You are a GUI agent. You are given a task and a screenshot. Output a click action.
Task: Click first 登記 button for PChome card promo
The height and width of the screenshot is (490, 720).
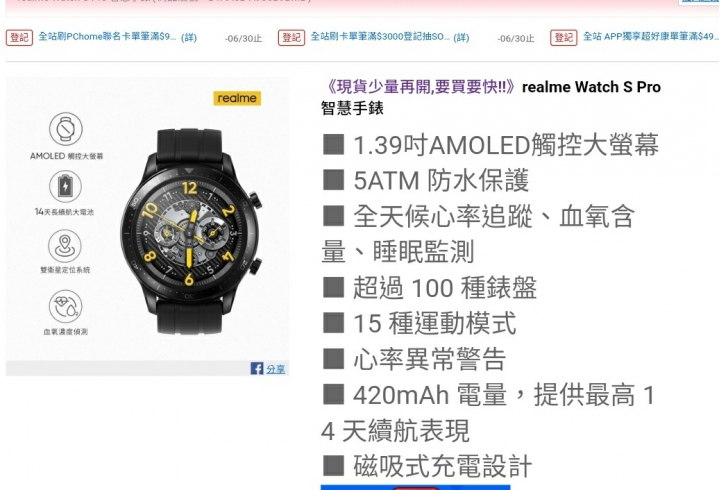[x=19, y=38]
